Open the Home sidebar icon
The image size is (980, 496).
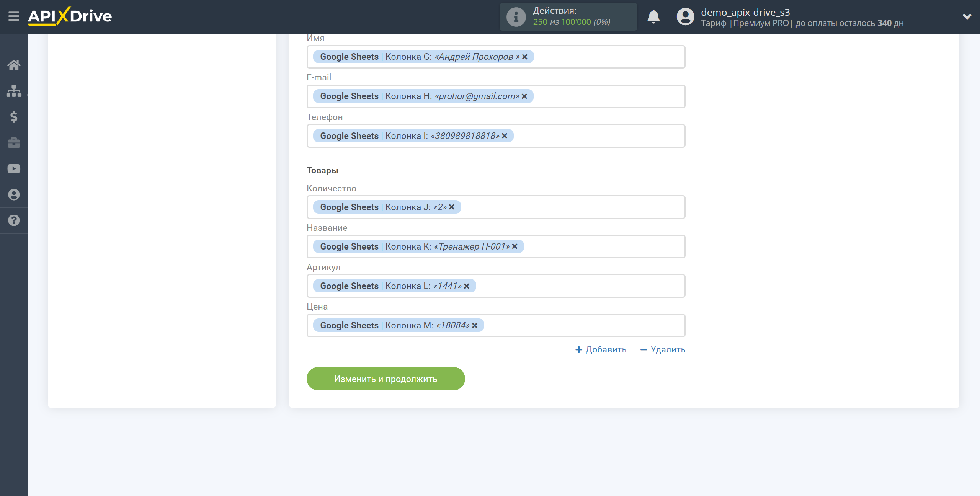pyautogui.click(x=14, y=65)
